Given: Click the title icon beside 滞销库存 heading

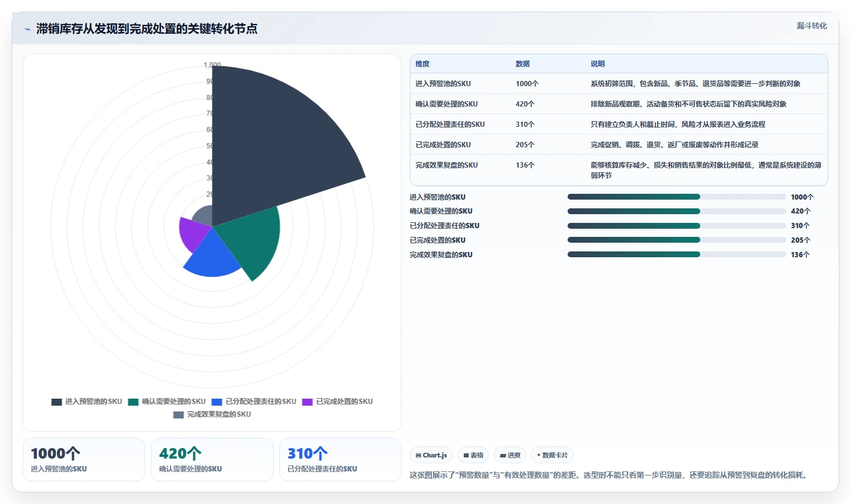Looking at the screenshot, I should [x=27, y=29].
